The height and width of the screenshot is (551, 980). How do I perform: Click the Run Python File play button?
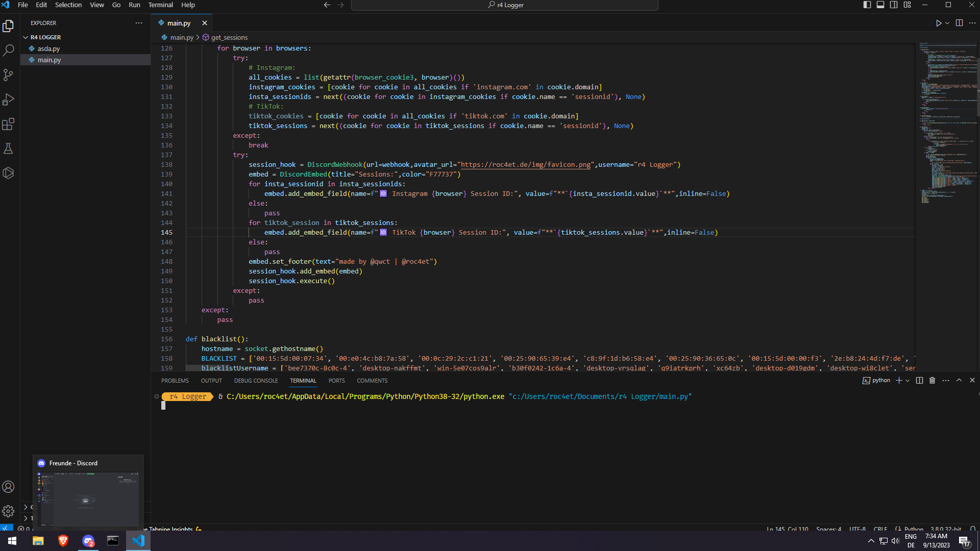tap(938, 23)
